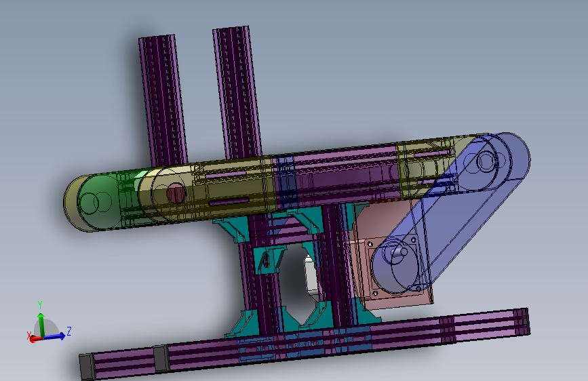The width and height of the screenshot is (588, 381).
Task: Click the blue Z axis arrow of the triad
Action: click(x=55, y=336)
